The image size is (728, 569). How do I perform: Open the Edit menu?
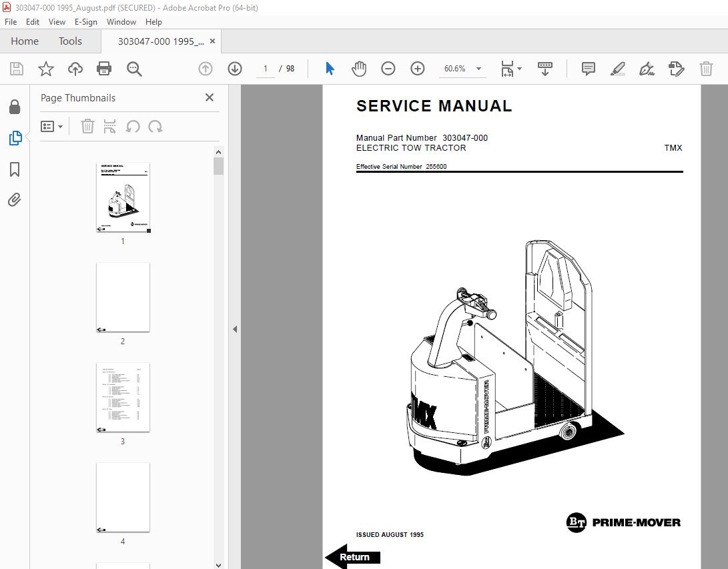33,22
